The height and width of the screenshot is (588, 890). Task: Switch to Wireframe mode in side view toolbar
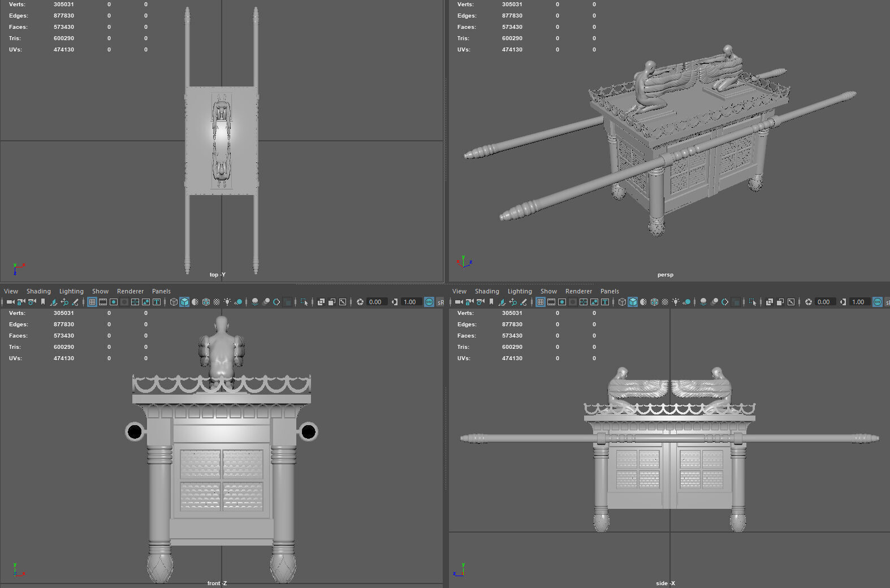622,302
